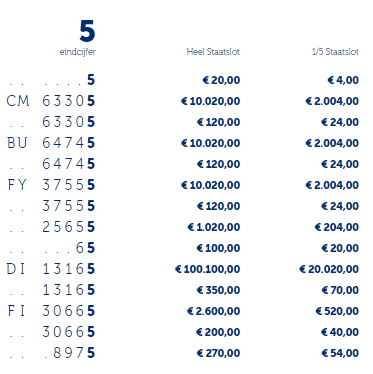Select the Heel Staatslot column header

click(213, 52)
